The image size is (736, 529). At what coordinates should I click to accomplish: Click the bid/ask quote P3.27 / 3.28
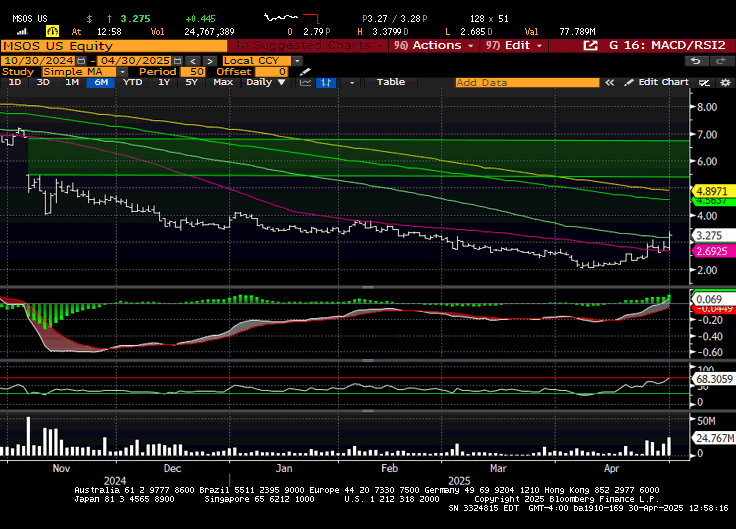coord(395,19)
